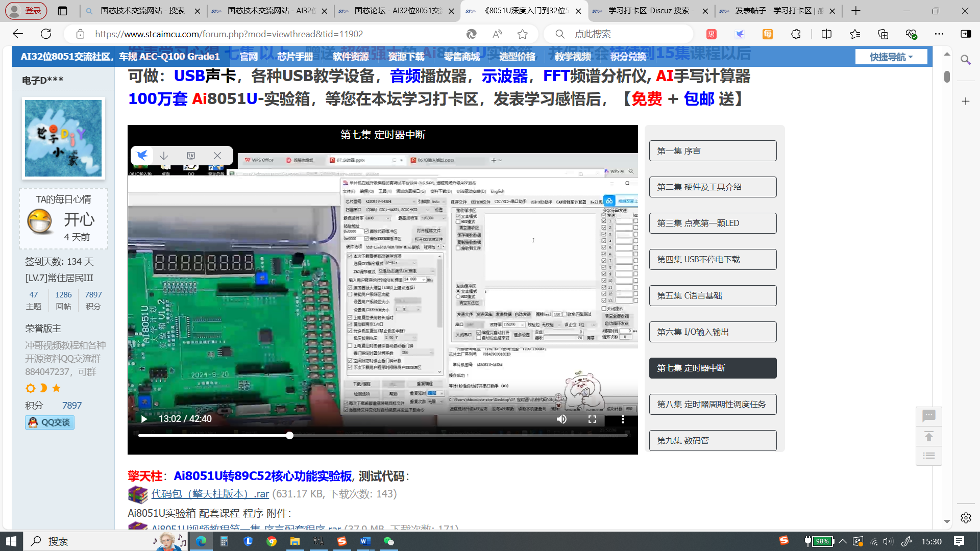Play the lesson video
The image size is (980, 551).
[144, 419]
